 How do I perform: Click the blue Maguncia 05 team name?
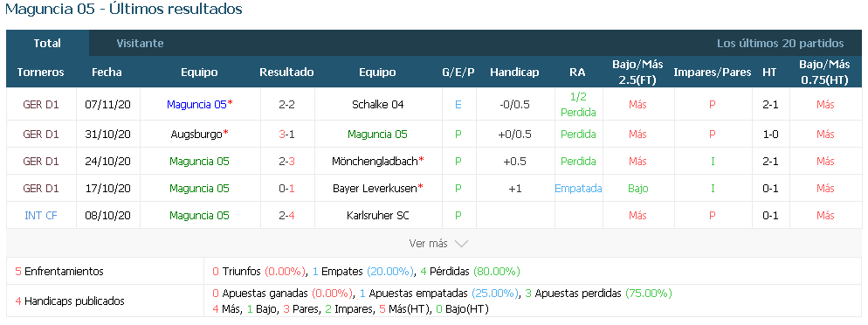[196, 104]
